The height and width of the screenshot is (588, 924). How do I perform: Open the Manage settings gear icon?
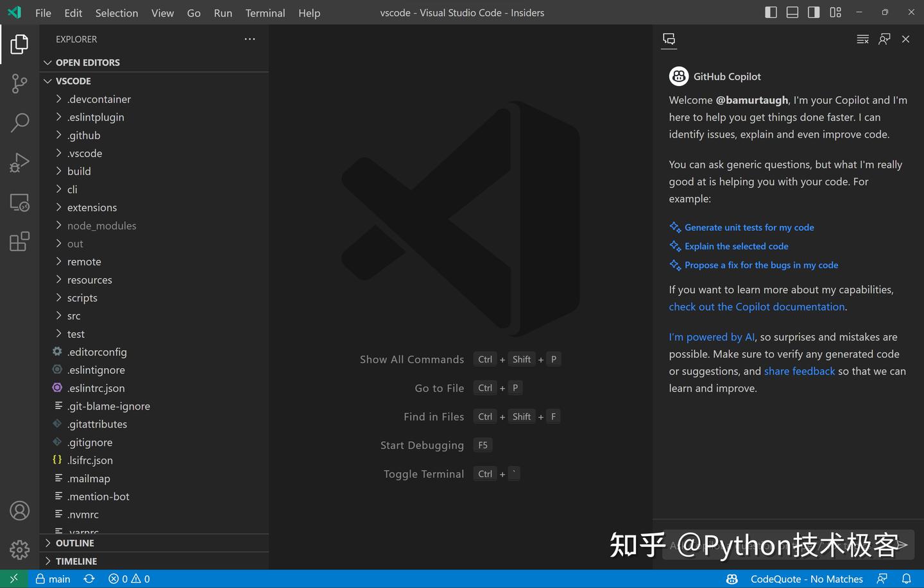[19, 550]
